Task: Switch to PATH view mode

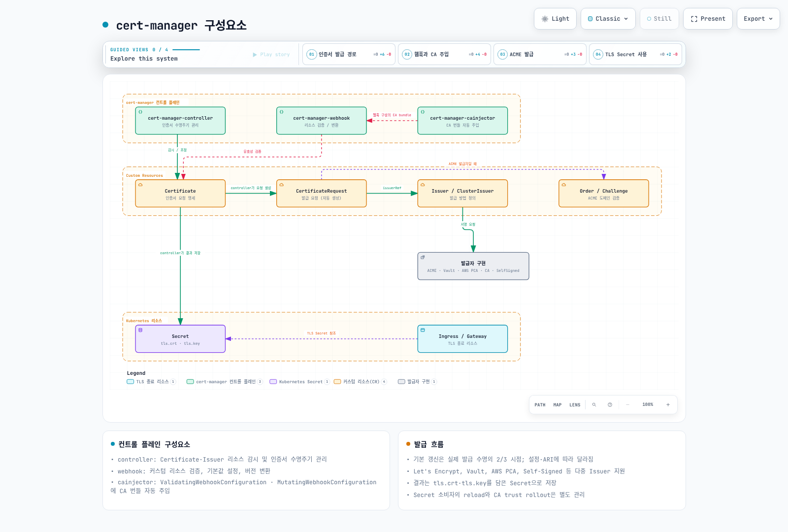Action: [x=540, y=405]
